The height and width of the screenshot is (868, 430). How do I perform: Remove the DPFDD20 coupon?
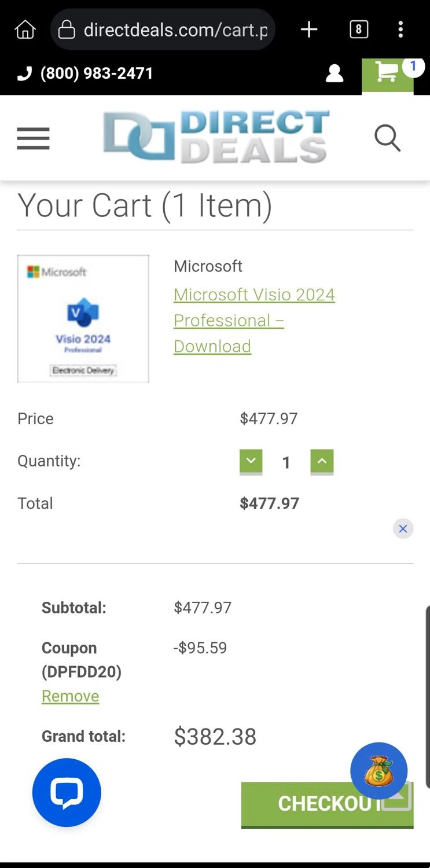[x=70, y=696]
